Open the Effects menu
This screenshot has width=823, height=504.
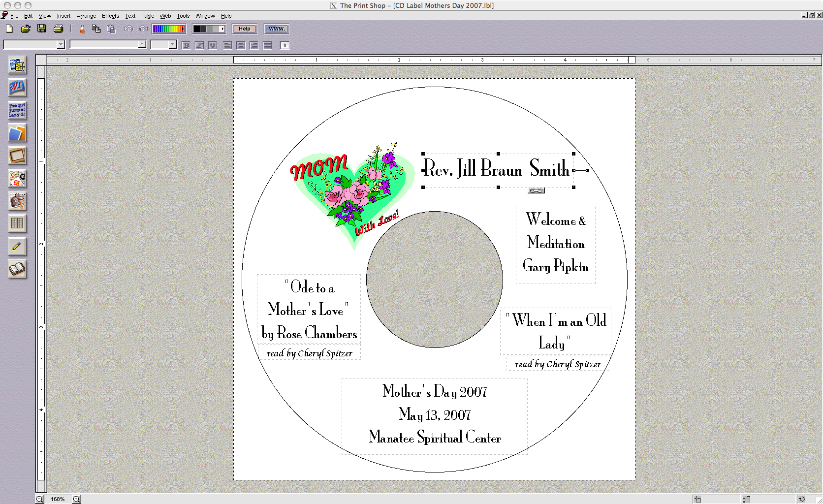110,15
